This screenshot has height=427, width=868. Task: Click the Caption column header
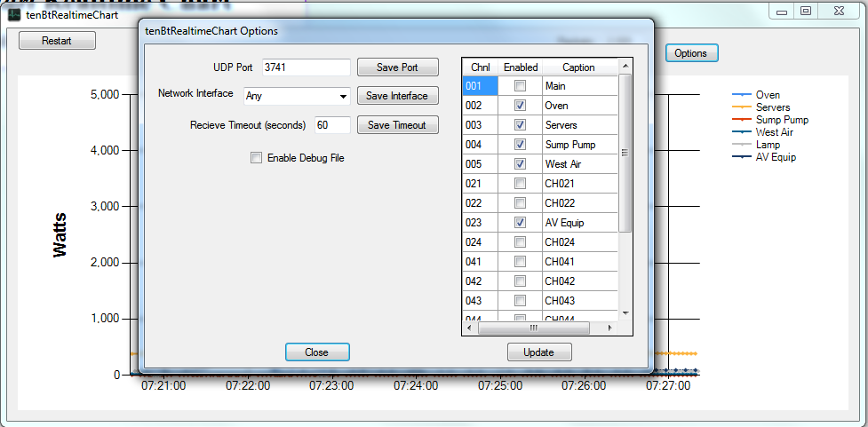(578, 67)
